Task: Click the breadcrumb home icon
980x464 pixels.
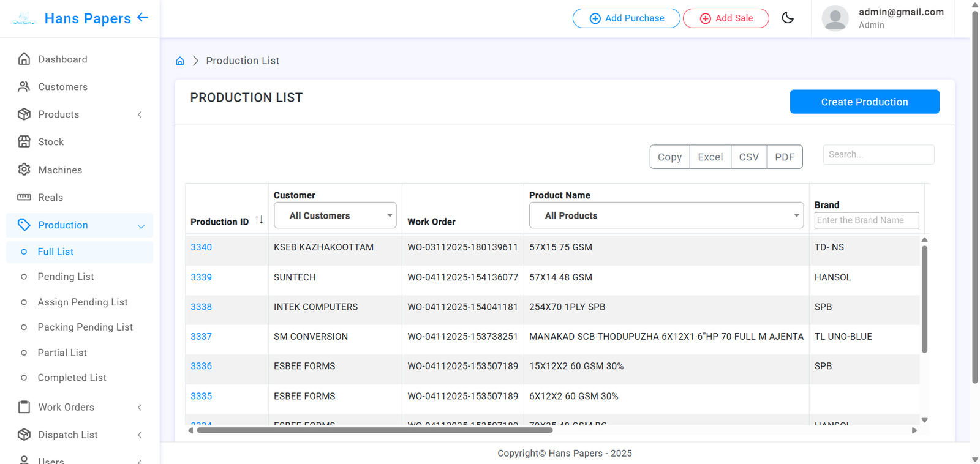Action: point(180,61)
